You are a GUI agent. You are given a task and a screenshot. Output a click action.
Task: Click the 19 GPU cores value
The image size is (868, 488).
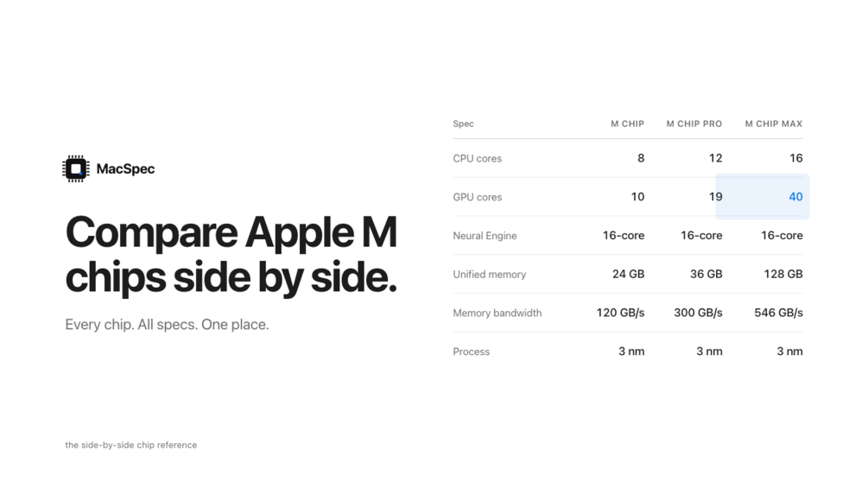(716, 196)
